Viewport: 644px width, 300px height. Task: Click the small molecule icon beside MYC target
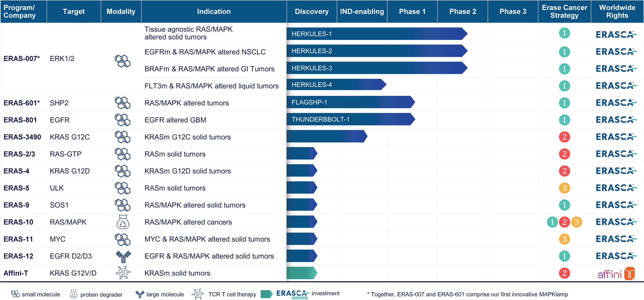coord(123,239)
